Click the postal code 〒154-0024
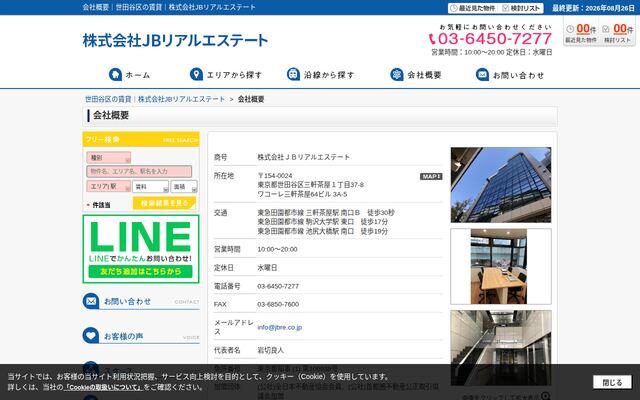The width and height of the screenshot is (640, 400). (x=275, y=176)
